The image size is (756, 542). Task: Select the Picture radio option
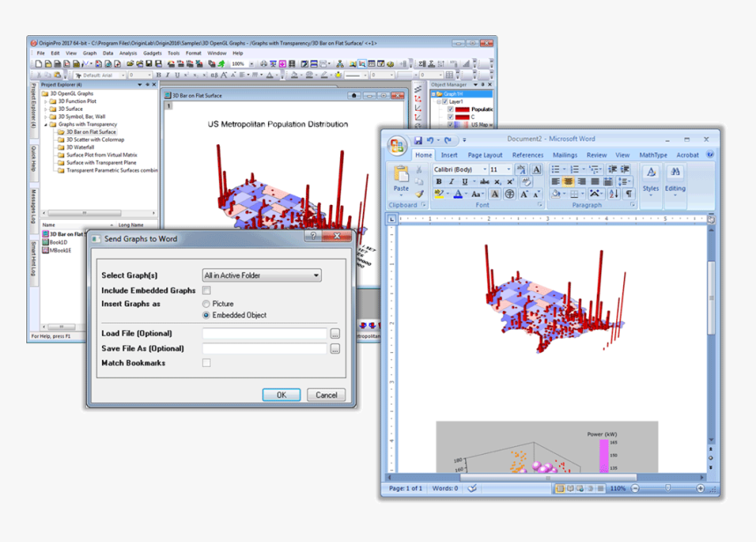point(207,304)
